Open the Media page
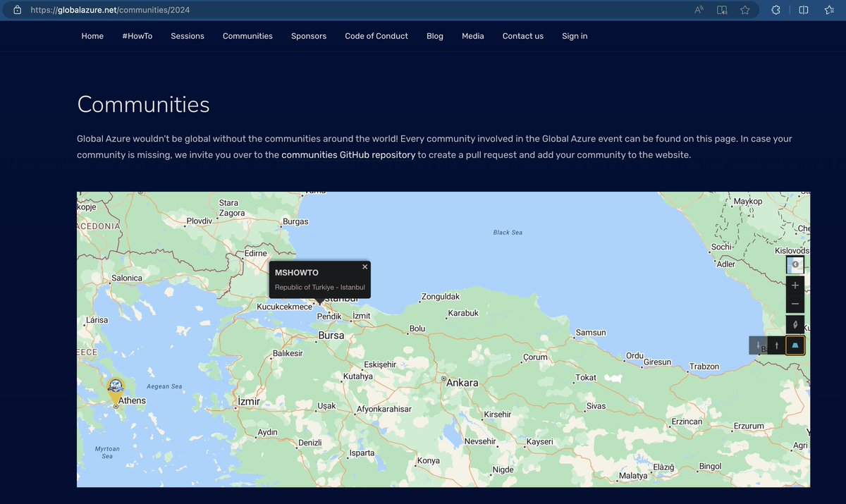Viewport: 846px width, 504px height. point(473,36)
